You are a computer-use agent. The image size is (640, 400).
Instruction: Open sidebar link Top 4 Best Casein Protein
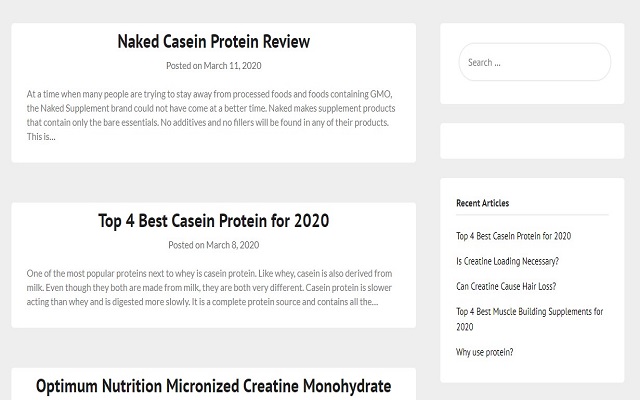[513, 236]
